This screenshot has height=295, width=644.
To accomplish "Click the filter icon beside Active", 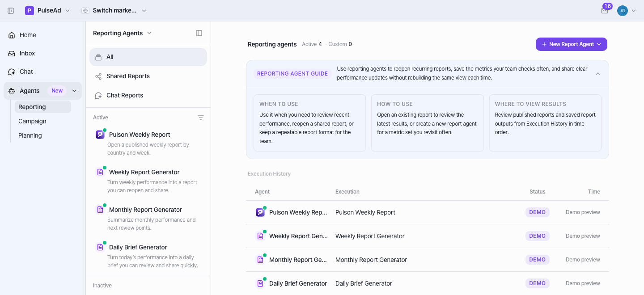I will pos(201,118).
